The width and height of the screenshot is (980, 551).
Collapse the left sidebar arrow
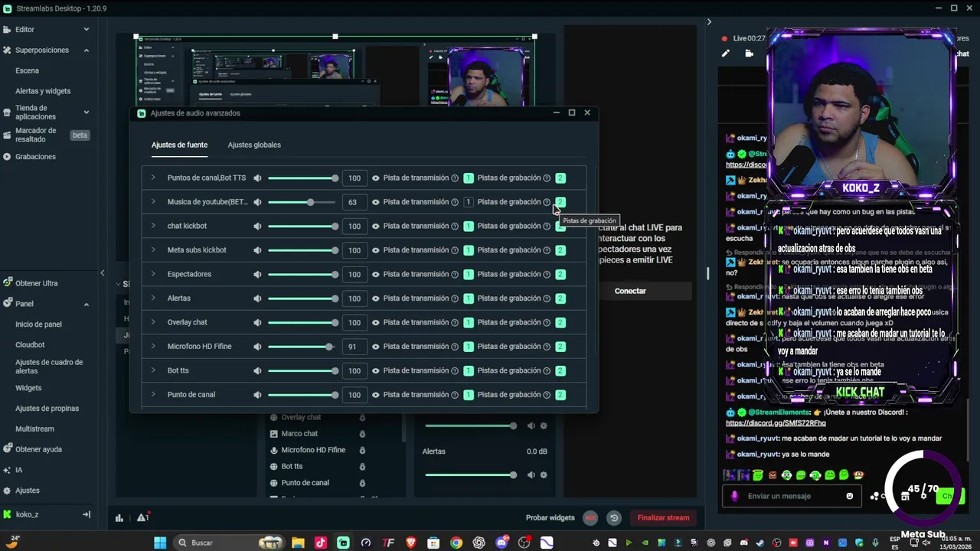(102, 273)
